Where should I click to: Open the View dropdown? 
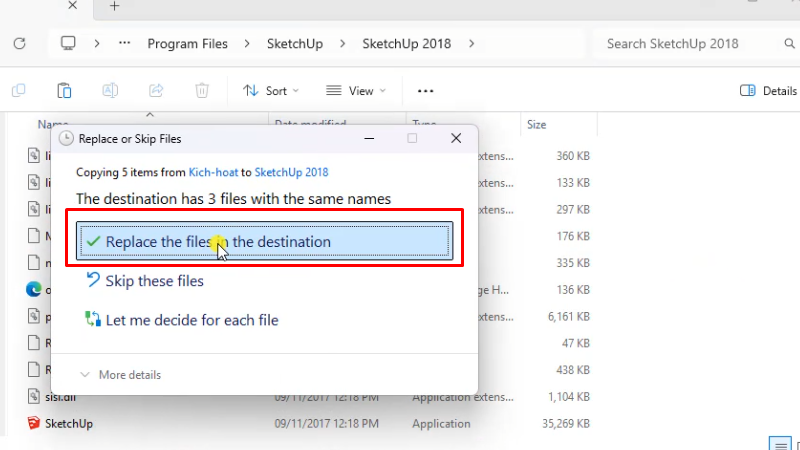355,91
